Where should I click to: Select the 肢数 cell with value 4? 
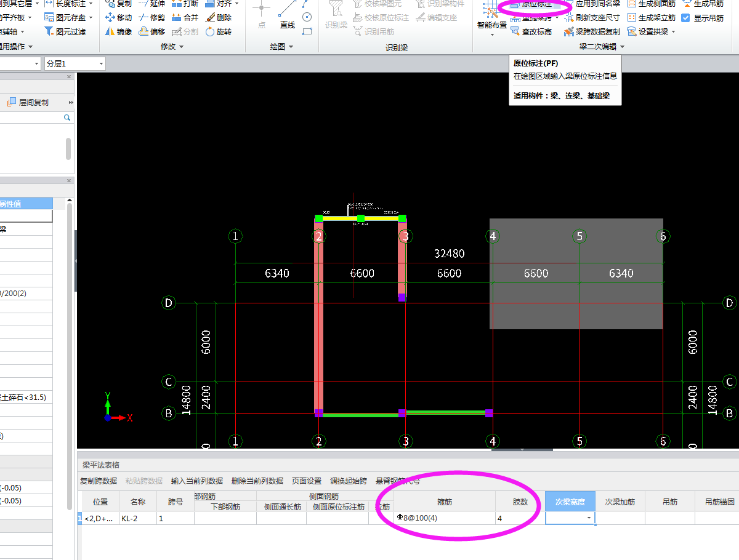[x=520, y=518]
